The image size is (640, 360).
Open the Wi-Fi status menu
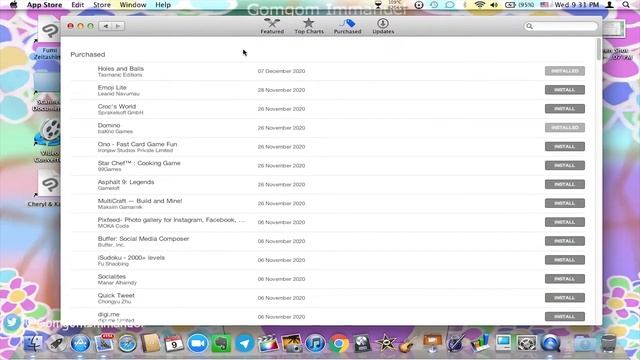pos(480,5)
